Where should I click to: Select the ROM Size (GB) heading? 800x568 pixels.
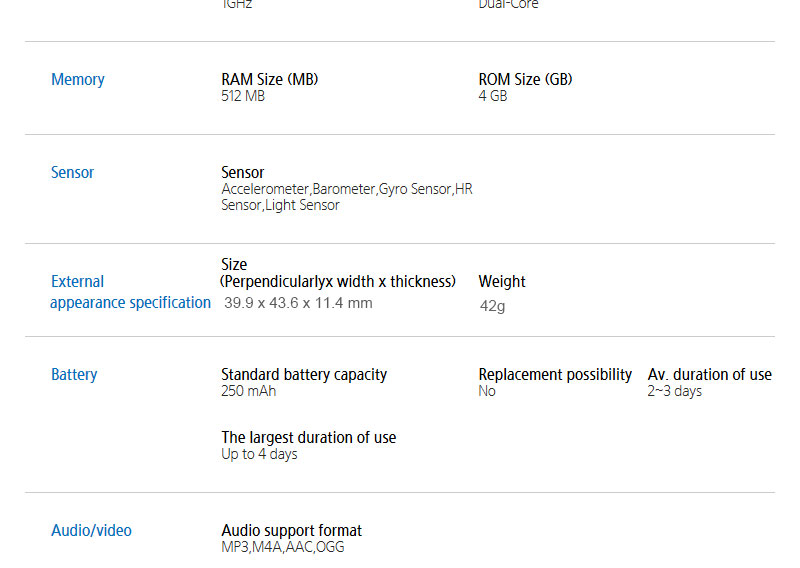coord(526,80)
